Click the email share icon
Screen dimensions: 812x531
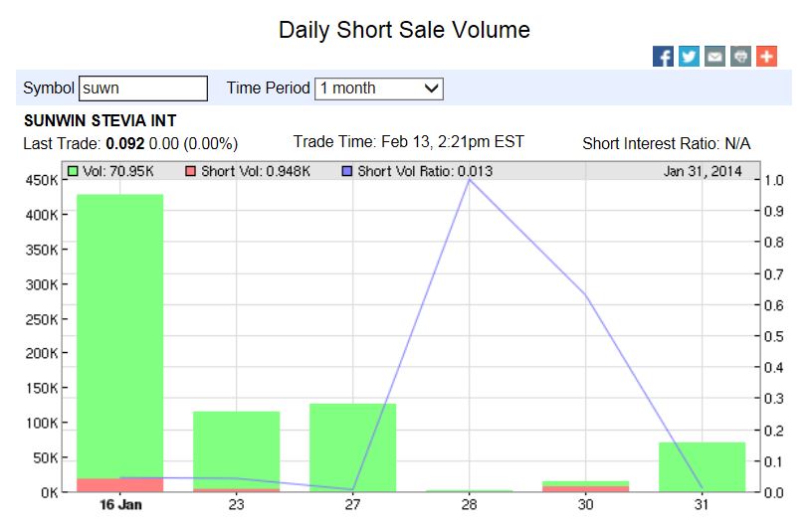714,57
